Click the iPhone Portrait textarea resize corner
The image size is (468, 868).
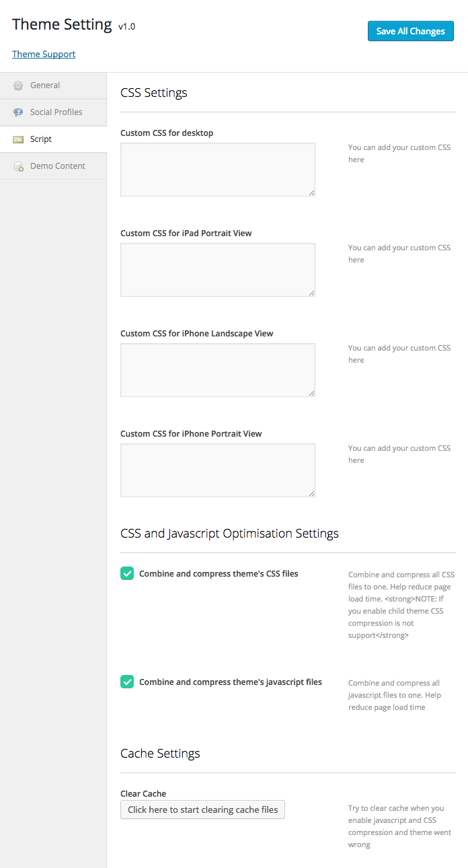tap(311, 493)
